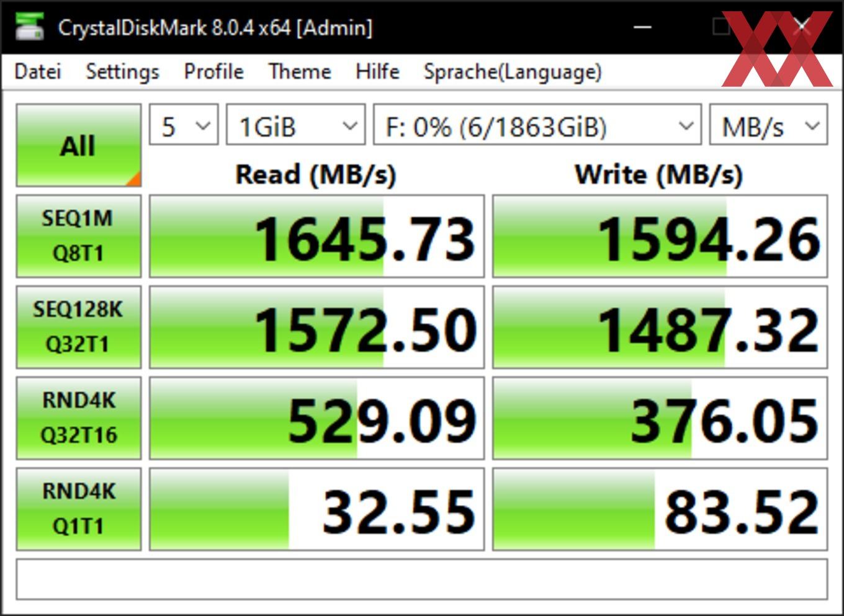Click the CrystalDiskMark app icon in title bar
The image size is (844, 616).
(x=29, y=27)
